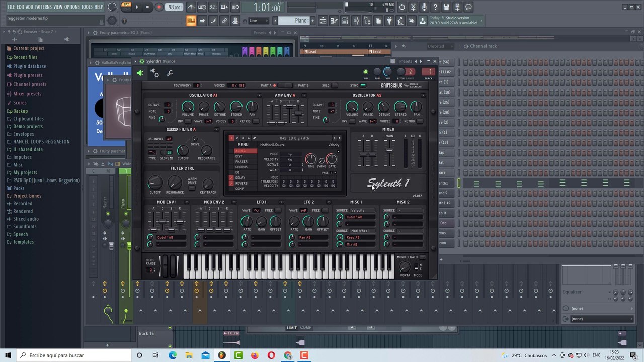Image resolution: width=644 pixels, height=362 pixels.
Task: Toggle the MONO LEGATO button
Action: tap(422, 257)
